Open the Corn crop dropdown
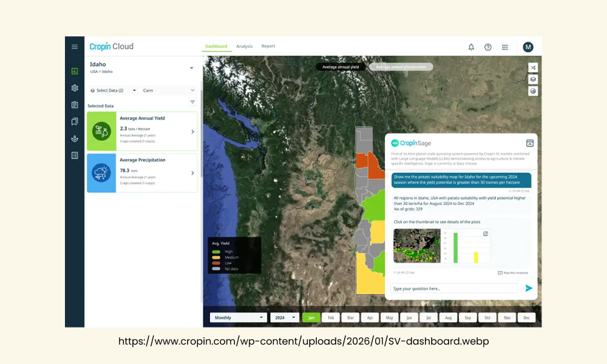607x364 pixels. [169, 90]
